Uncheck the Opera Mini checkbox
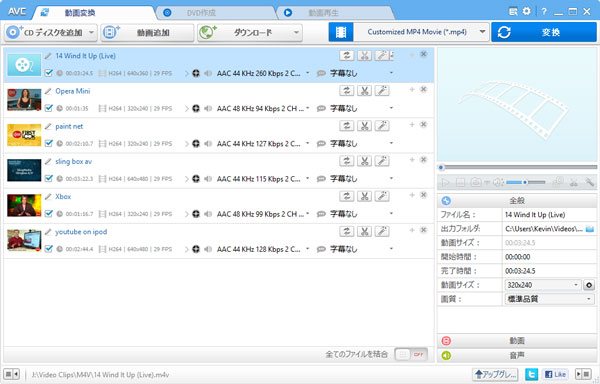Image resolution: width=600 pixels, height=384 pixels. tap(49, 108)
